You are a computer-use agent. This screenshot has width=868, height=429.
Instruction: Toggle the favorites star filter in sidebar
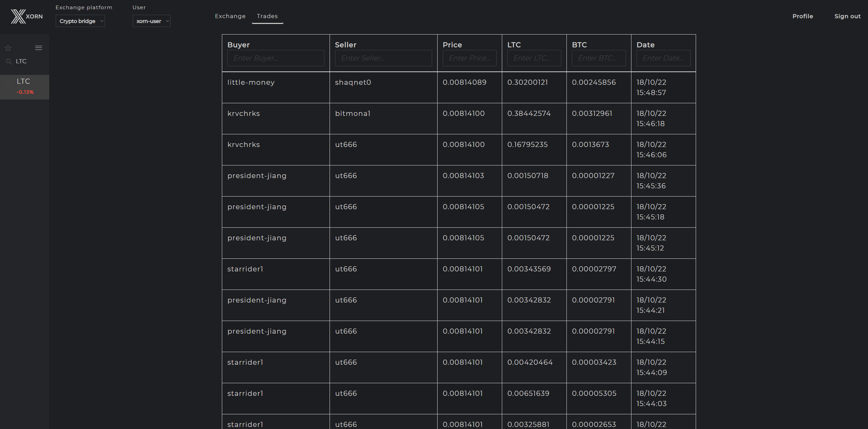tap(8, 48)
